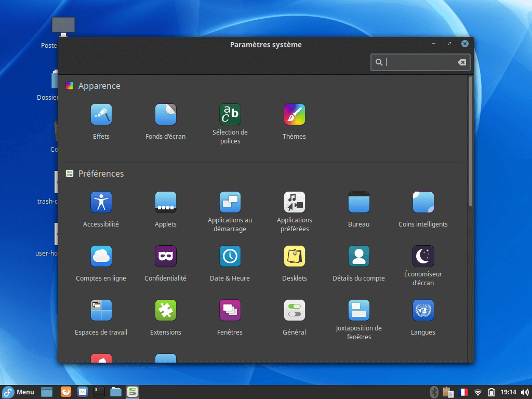Viewport: 532px width, 399px height.
Task: Launch the terminal from taskbar
Action: [99, 392]
